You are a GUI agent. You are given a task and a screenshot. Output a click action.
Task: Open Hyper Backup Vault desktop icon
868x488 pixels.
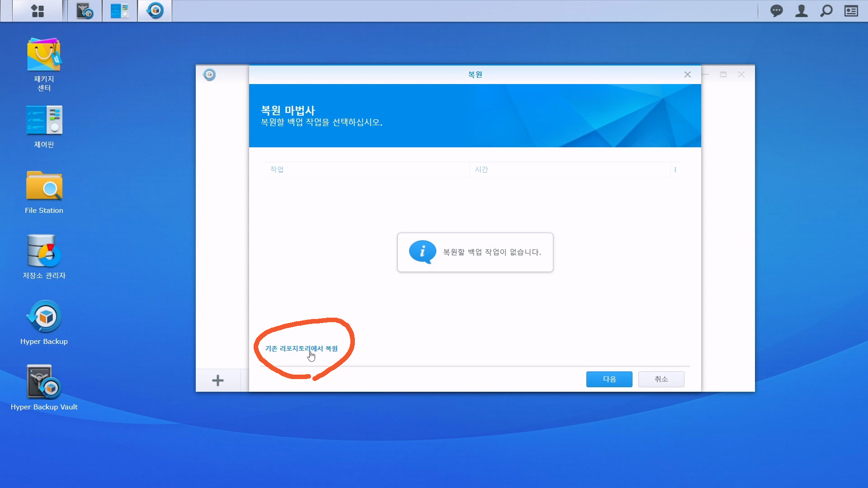pos(44,382)
